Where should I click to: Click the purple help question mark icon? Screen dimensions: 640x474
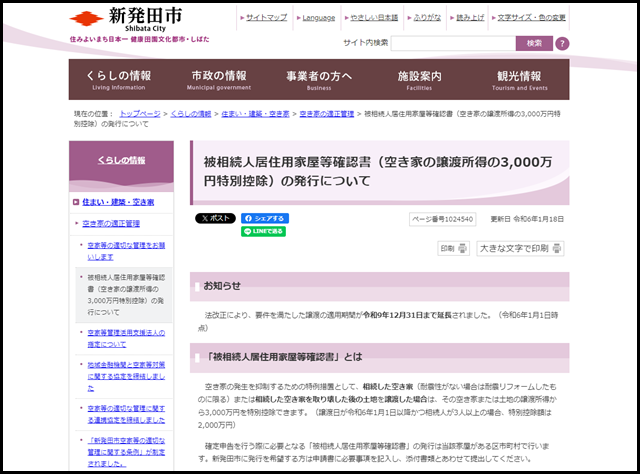pos(563,44)
